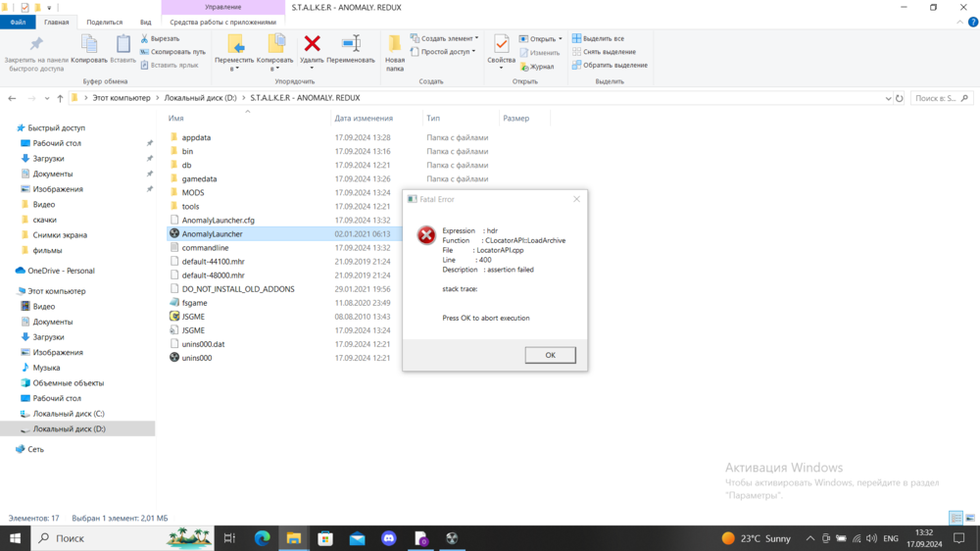The width and height of the screenshot is (980, 551).
Task: Click the Back navigation arrow
Action: point(12,98)
